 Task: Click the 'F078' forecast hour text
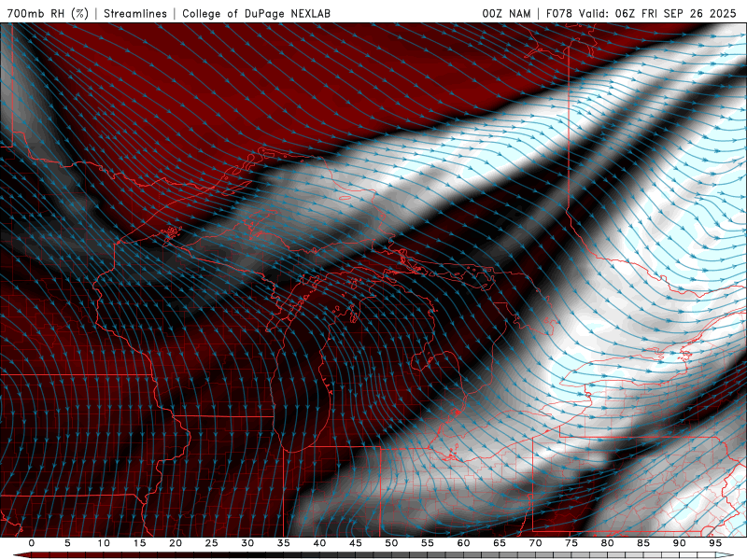coord(559,13)
